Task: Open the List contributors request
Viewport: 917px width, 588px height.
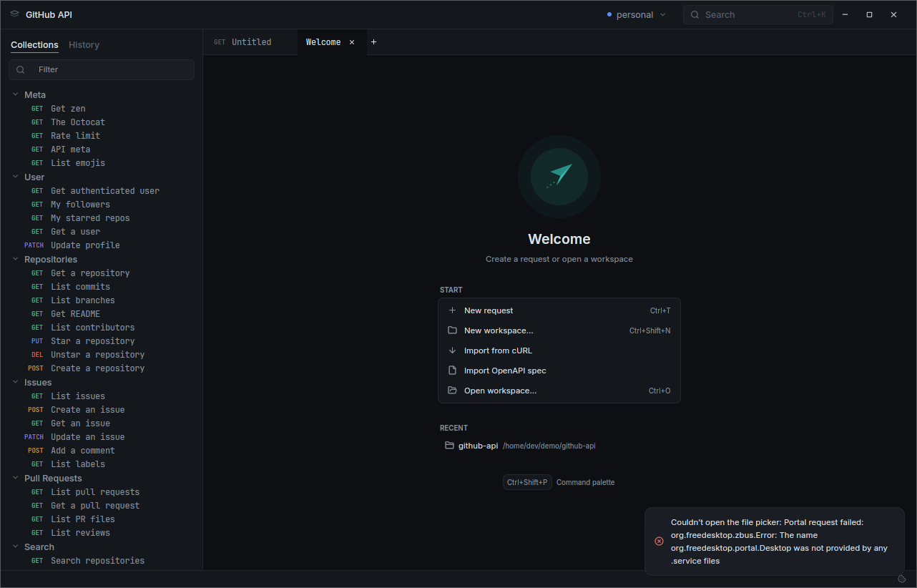Action: (x=102, y=328)
